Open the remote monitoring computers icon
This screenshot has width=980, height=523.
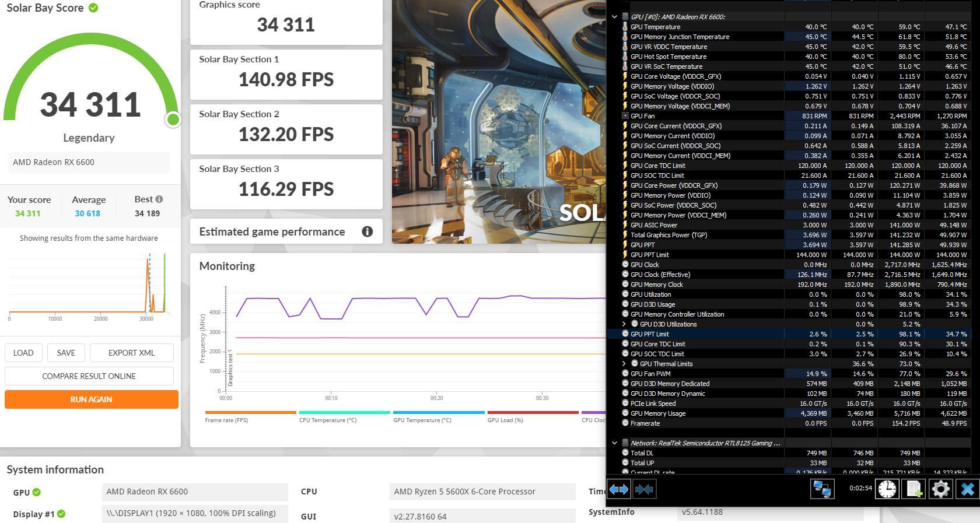pyautogui.click(x=822, y=489)
